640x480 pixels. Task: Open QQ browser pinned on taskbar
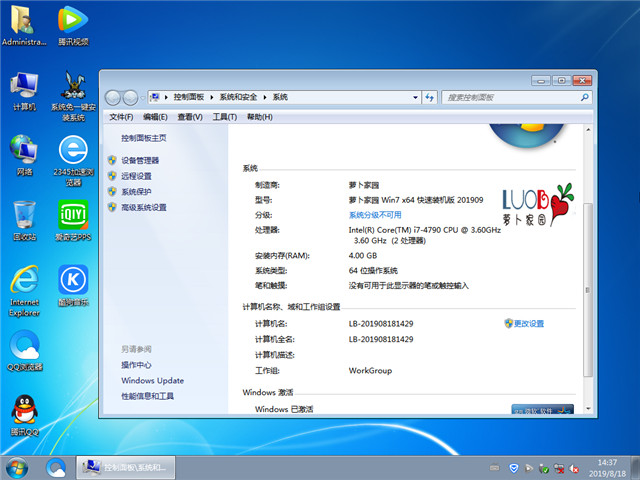tap(56, 468)
